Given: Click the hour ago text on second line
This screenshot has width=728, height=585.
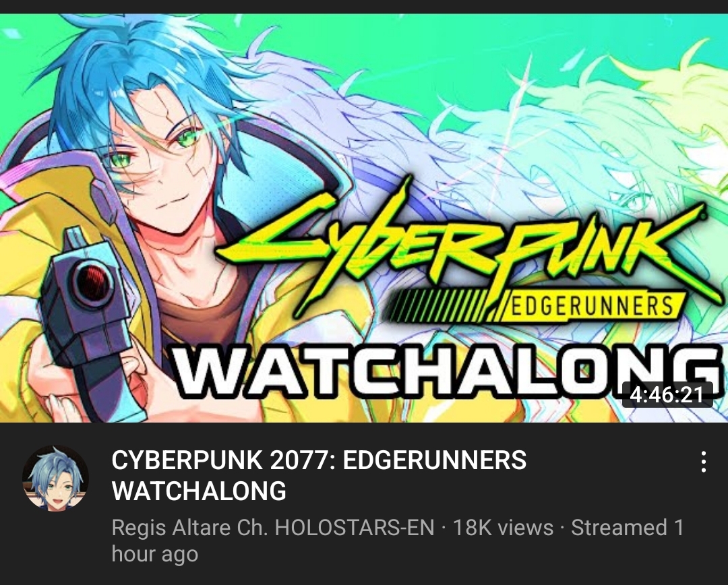Looking at the screenshot, I should [154, 554].
